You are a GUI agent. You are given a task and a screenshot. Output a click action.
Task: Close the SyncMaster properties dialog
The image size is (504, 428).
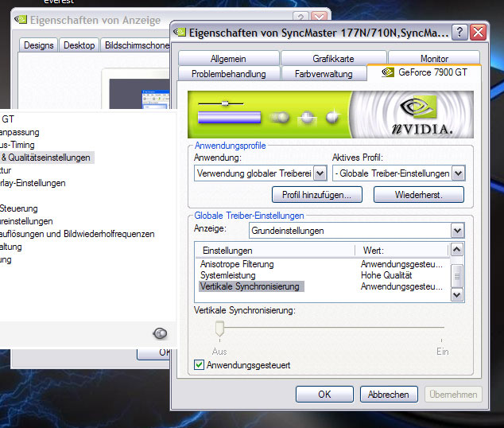478,32
